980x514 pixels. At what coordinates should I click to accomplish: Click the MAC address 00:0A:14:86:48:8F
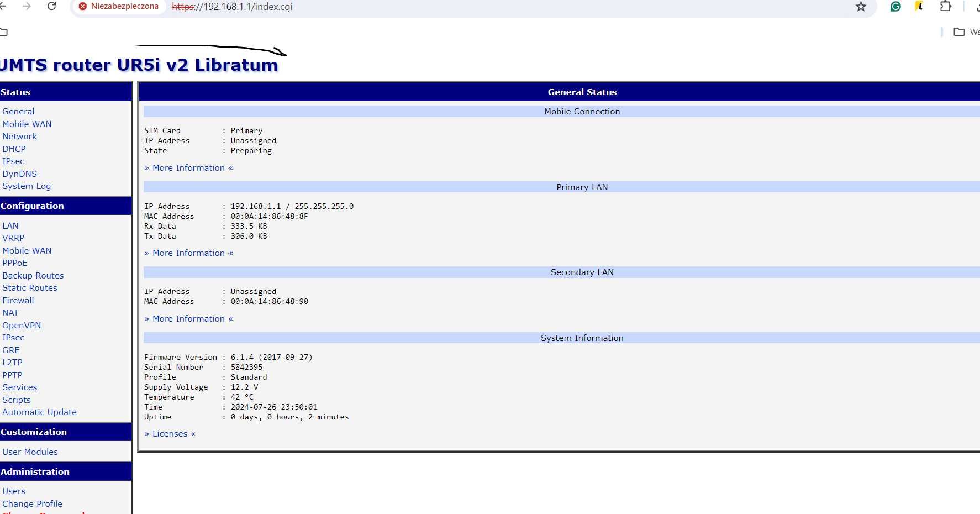270,217
